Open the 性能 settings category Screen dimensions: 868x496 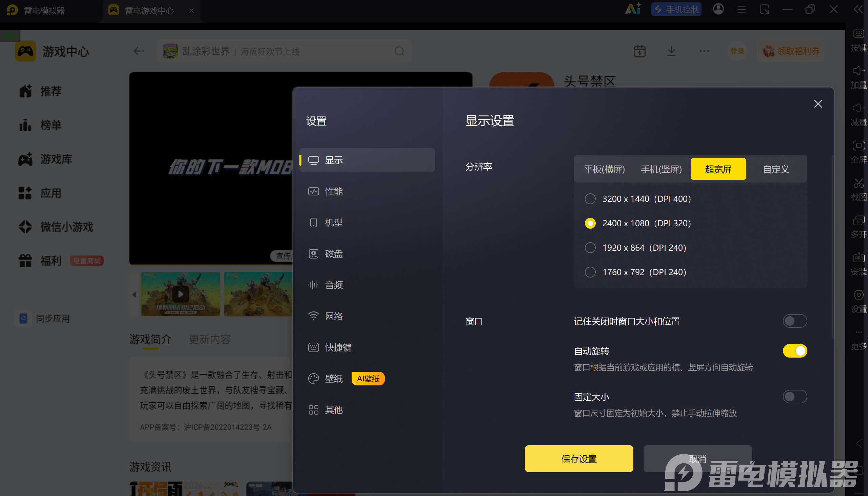(367, 191)
